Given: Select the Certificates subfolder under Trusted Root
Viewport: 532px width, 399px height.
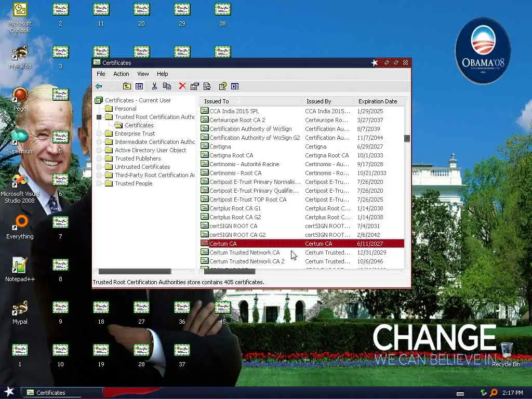Looking at the screenshot, I should pos(139,125).
